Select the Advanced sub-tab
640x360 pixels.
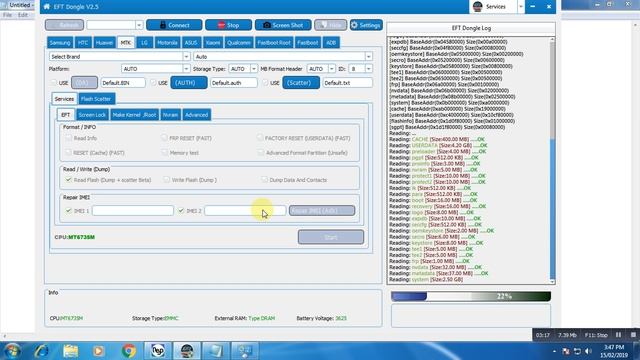196,115
